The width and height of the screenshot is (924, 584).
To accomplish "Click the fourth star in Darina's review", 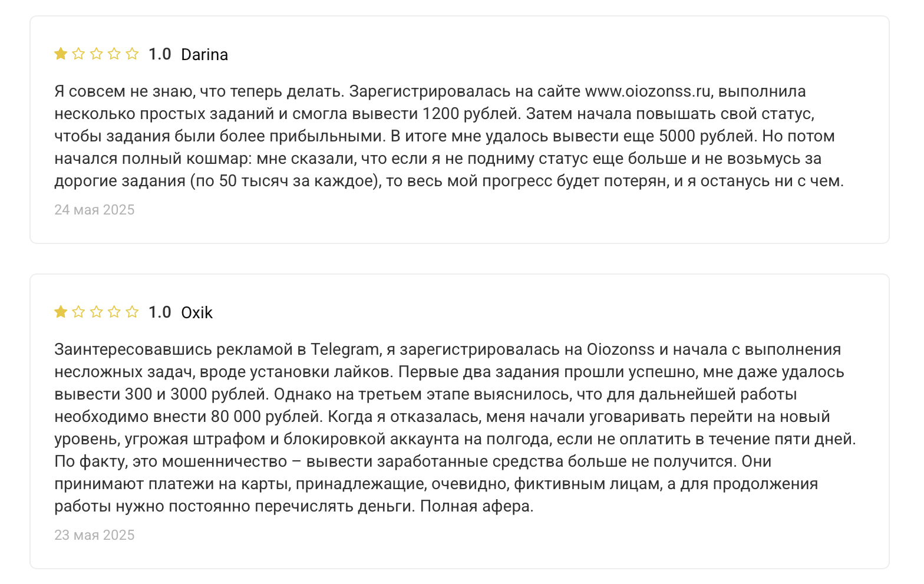I will click(114, 54).
